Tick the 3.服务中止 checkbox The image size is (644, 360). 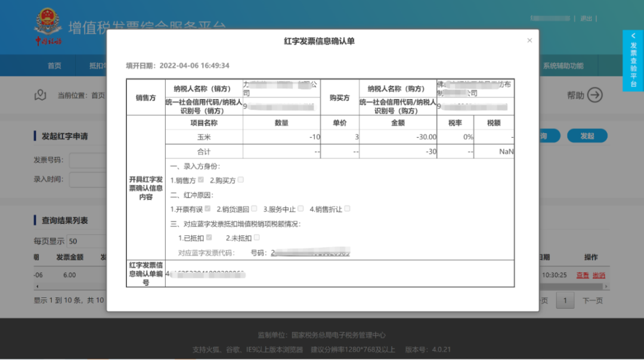pyautogui.click(x=301, y=209)
